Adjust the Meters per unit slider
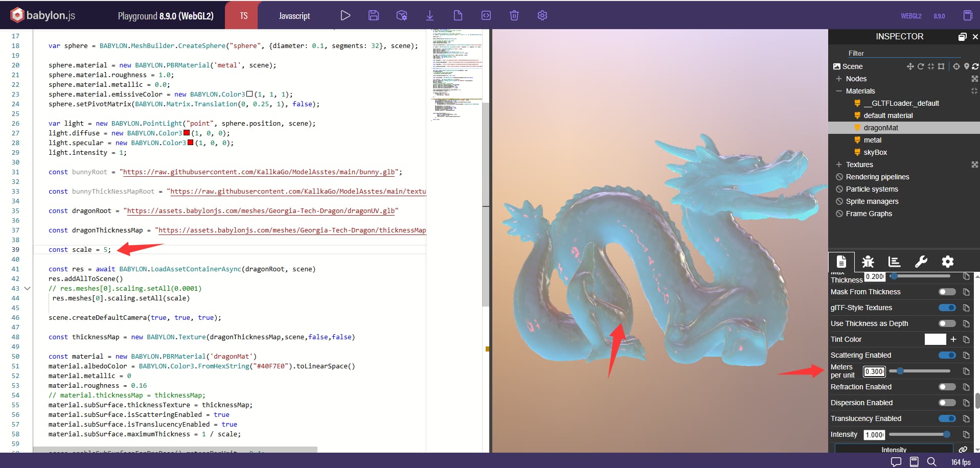Screen dimensions: 980x468 pos(920,371)
